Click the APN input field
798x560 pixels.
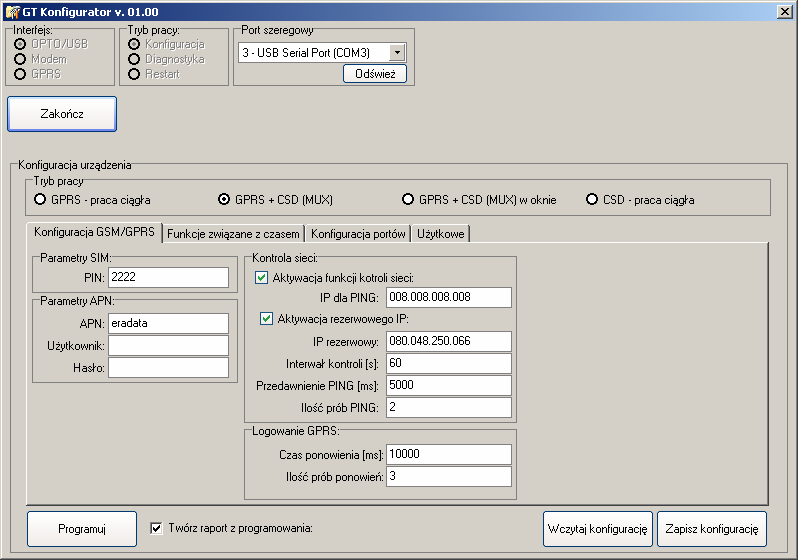click(168, 323)
